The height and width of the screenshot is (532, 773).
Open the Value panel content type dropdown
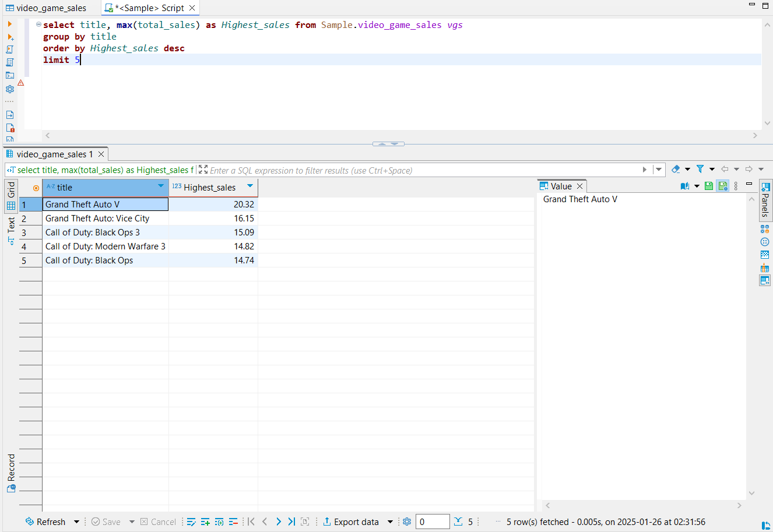(697, 186)
